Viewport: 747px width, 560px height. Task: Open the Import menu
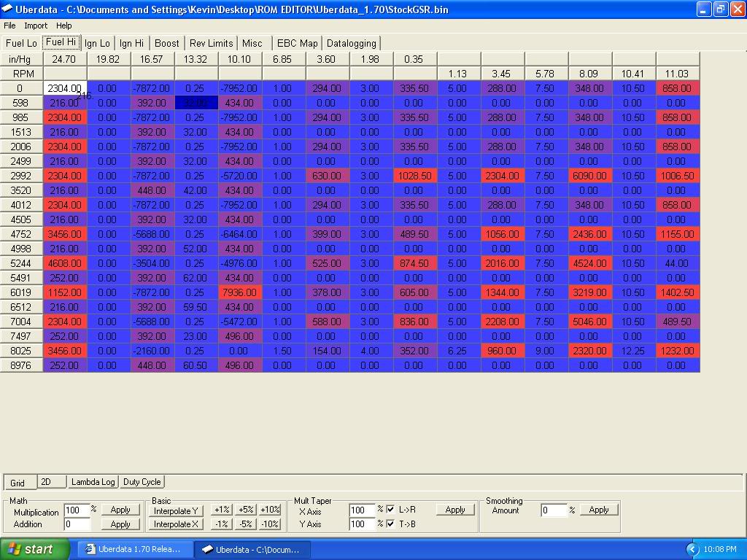point(36,26)
